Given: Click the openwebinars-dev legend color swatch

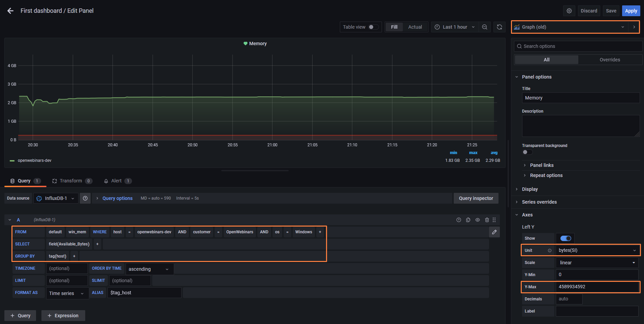Looking at the screenshot, I should coord(12,160).
